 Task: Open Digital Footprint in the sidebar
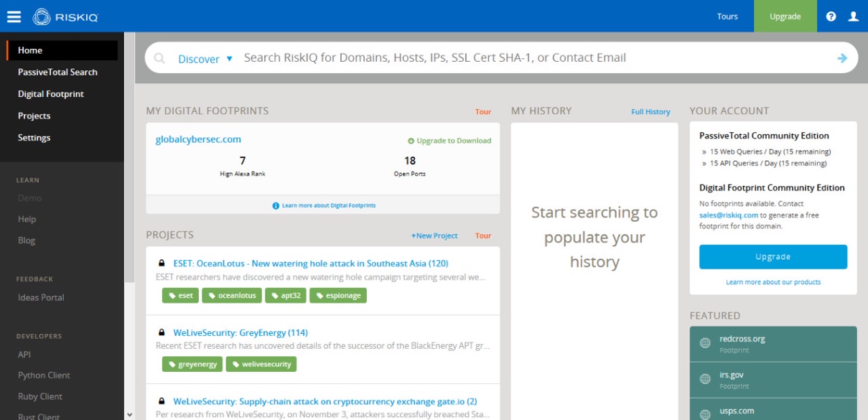51,94
